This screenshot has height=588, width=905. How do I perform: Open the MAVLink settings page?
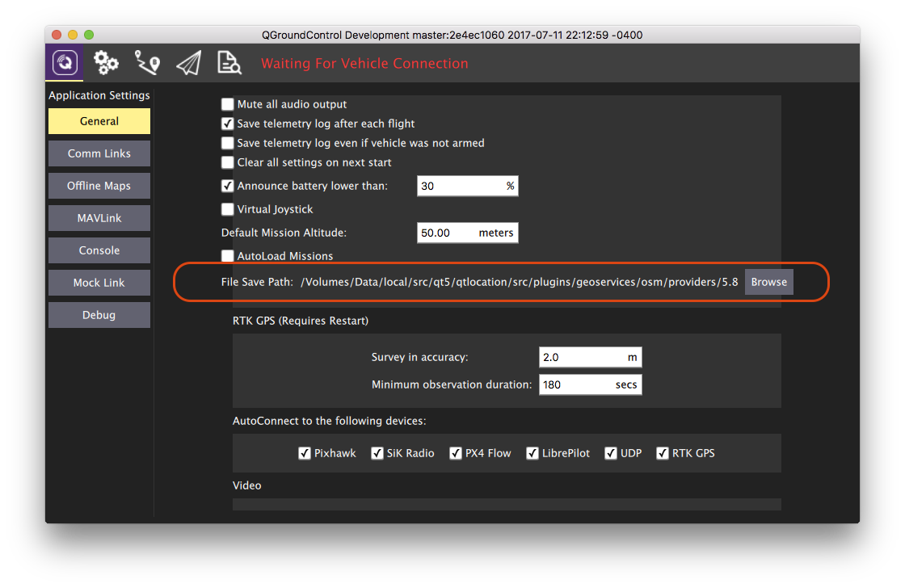pos(99,218)
